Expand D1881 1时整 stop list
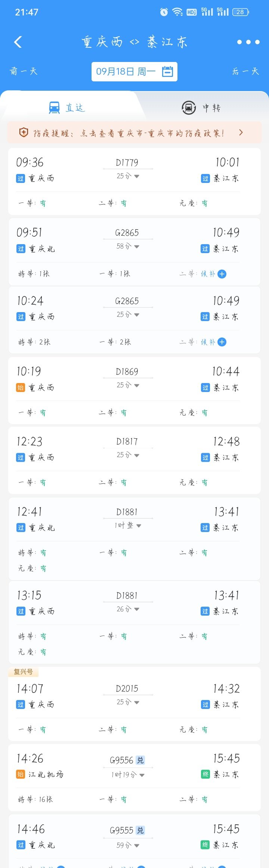This screenshot has width=269, height=868. (x=128, y=525)
